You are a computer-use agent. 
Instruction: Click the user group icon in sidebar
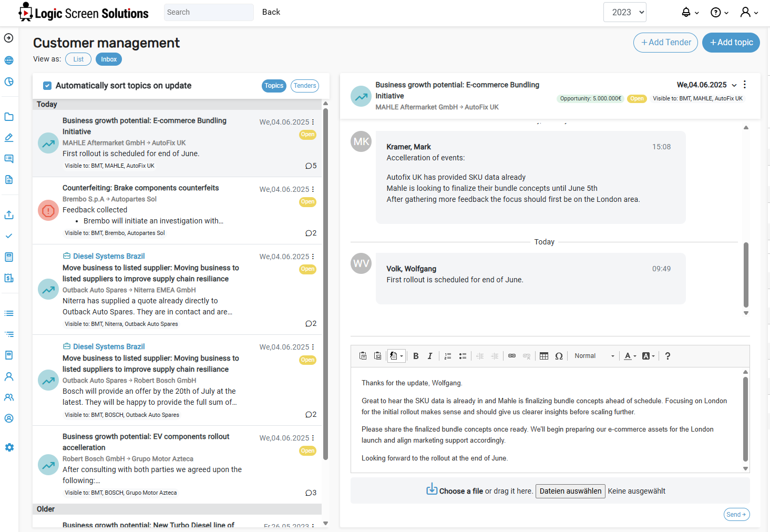point(9,397)
